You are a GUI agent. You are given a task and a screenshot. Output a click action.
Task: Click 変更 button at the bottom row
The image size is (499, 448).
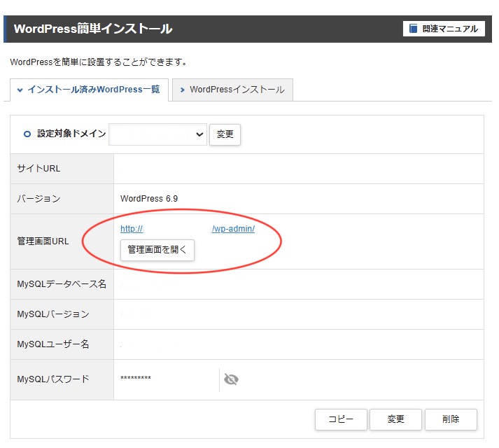click(395, 419)
